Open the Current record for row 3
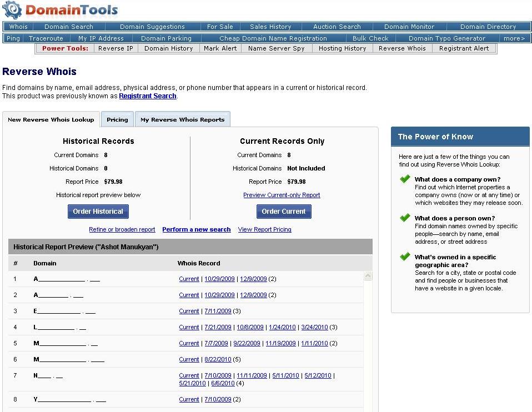Image resolution: width=532 pixels, height=412 pixels. (189, 311)
